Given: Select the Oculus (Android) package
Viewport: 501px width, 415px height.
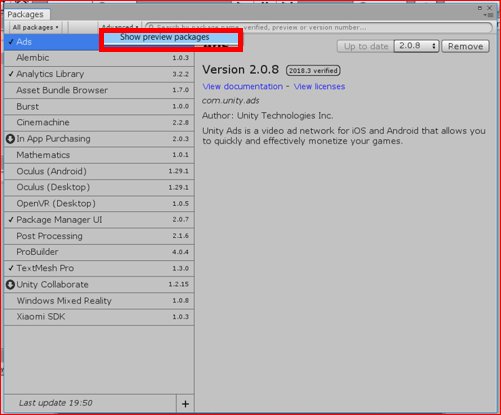Looking at the screenshot, I should click(99, 171).
